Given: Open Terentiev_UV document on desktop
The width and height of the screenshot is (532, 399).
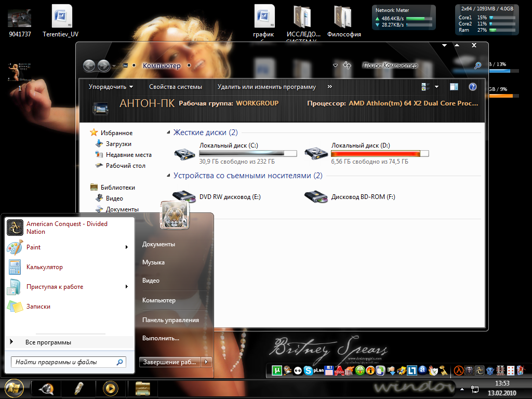Looking at the screenshot, I should click(x=61, y=21).
